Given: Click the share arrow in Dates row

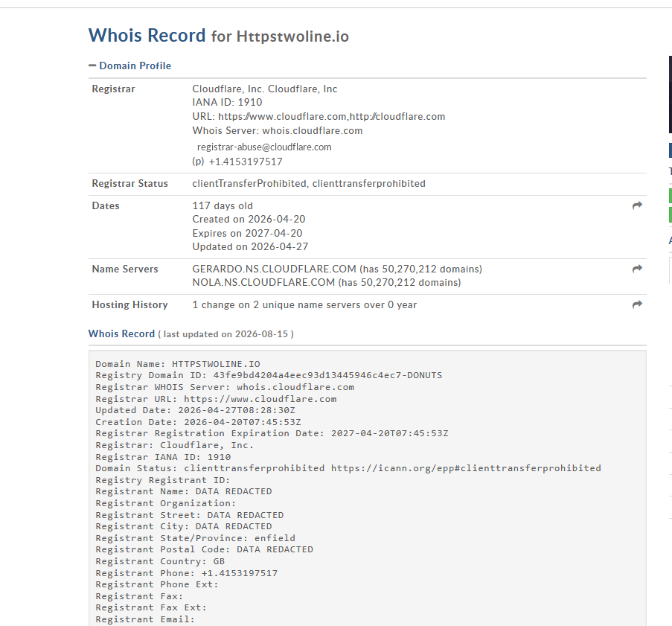Looking at the screenshot, I should [637, 205].
